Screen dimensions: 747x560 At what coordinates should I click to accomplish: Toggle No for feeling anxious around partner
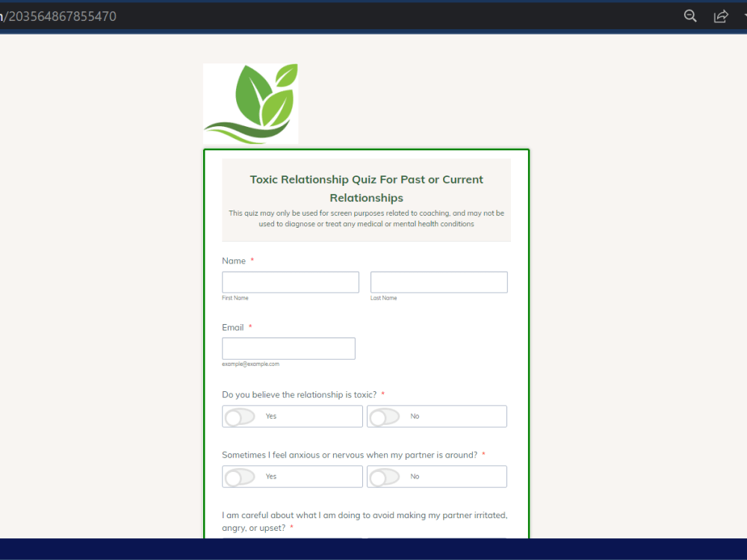click(x=436, y=476)
